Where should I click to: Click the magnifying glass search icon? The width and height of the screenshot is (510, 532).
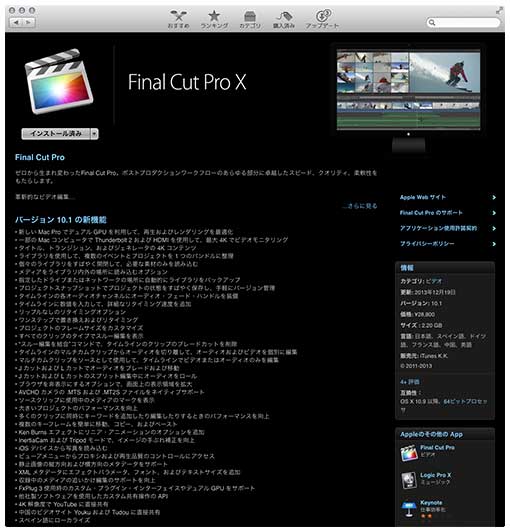432,22
